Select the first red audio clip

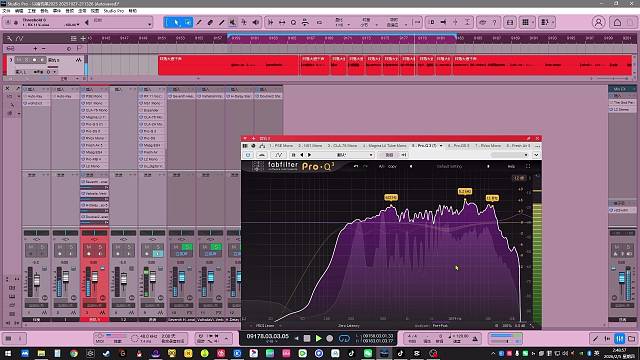coord(229,65)
